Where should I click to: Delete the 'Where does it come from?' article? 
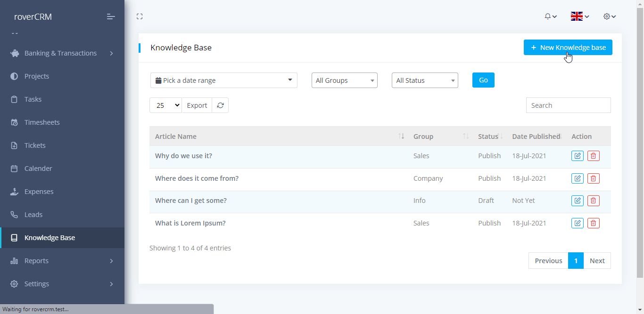coord(594,178)
